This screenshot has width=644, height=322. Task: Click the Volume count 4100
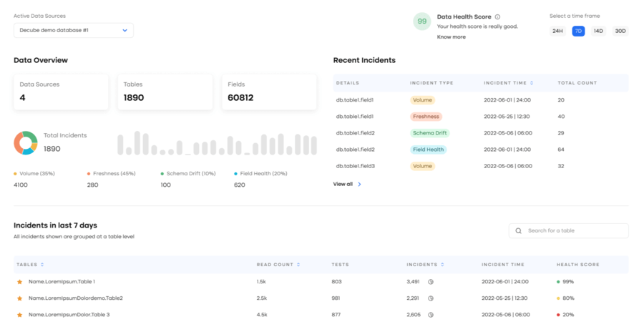(21, 185)
